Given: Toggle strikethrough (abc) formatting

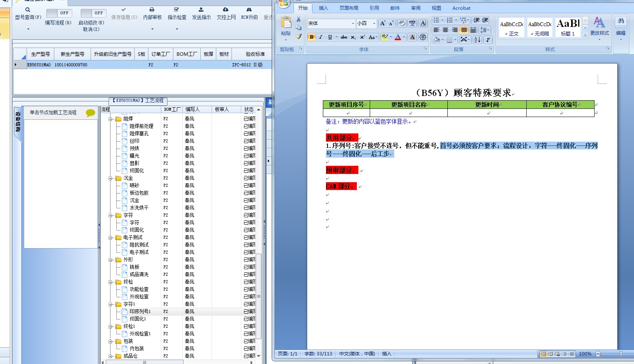Looking at the screenshot, I should click(344, 37).
